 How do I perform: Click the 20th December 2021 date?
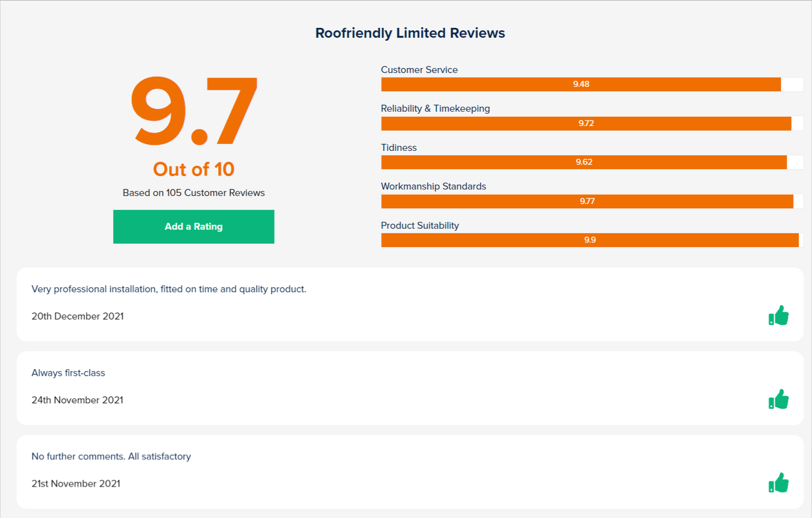78,316
